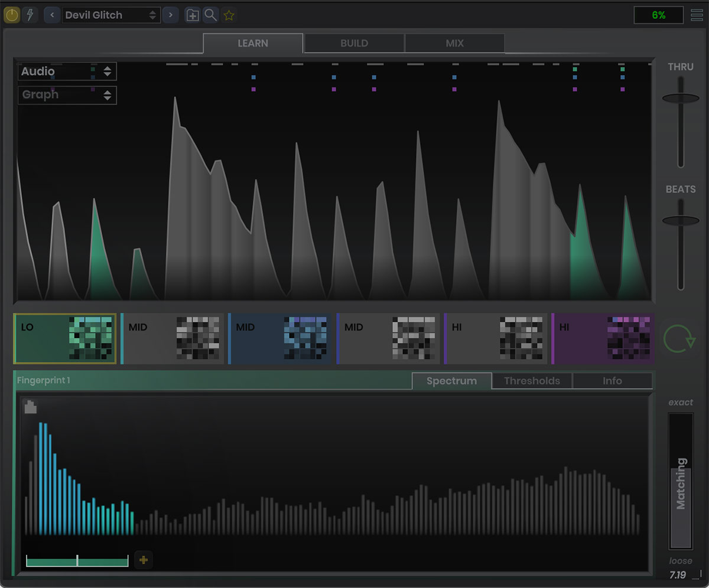Click the yellow plus add band icon
The height and width of the screenshot is (588, 709).
point(143,560)
